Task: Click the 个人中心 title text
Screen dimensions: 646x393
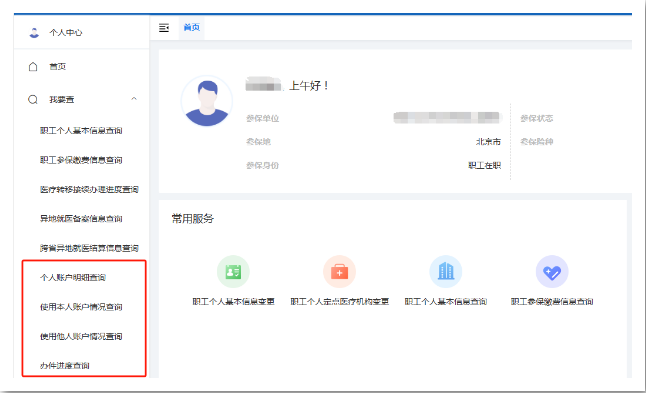Action: [x=66, y=33]
